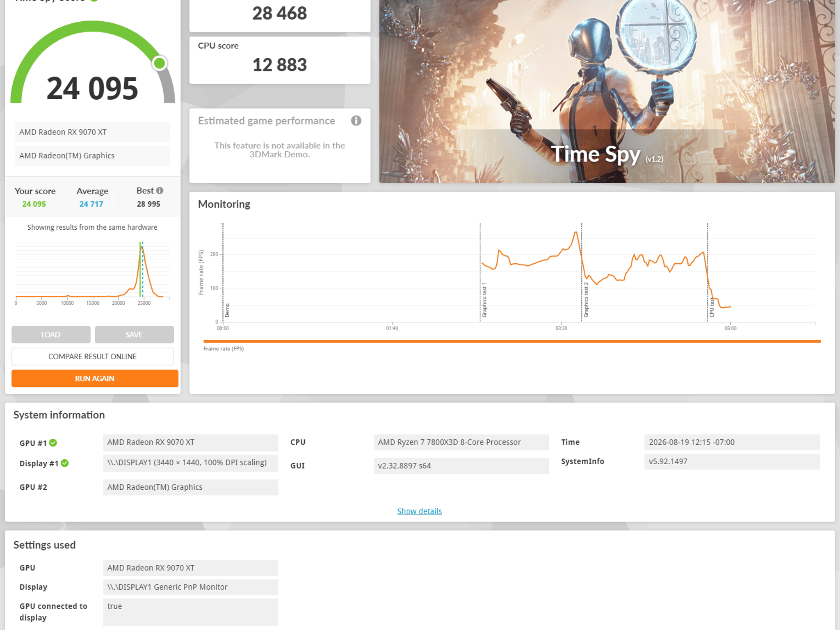
Task: Click the Demo marker in monitoring chart
Action: point(227,310)
